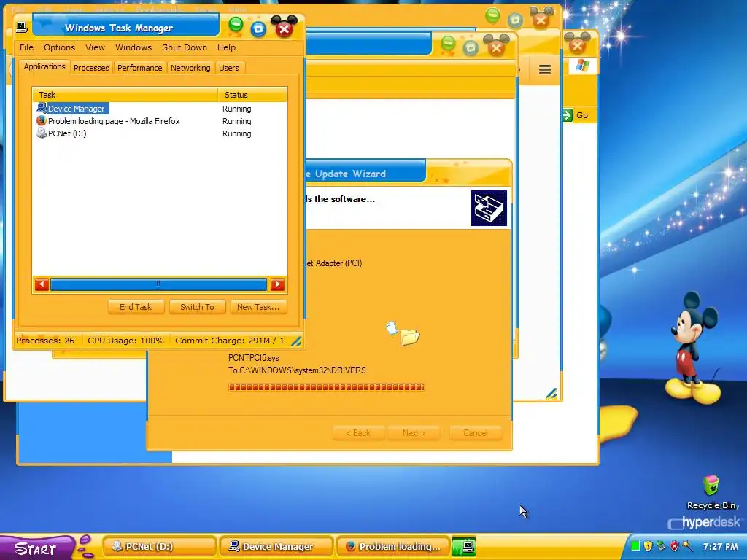Click the Windows flag logo in Explorer window

click(x=582, y=65)
